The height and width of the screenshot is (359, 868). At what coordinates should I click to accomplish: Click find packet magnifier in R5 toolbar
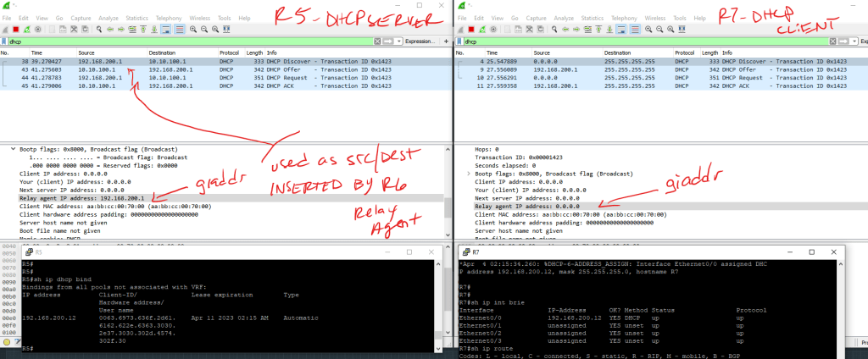click(98, 28)
